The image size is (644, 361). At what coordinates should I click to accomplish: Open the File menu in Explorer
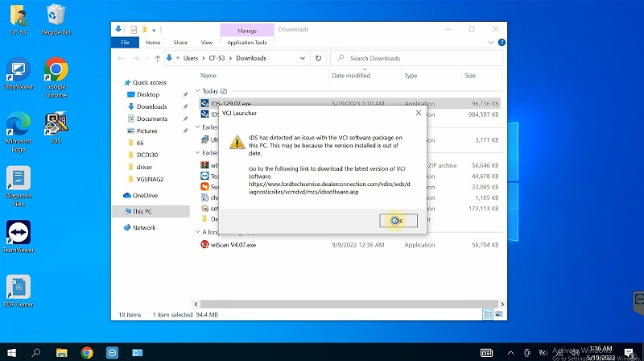[x=125, y=42]
